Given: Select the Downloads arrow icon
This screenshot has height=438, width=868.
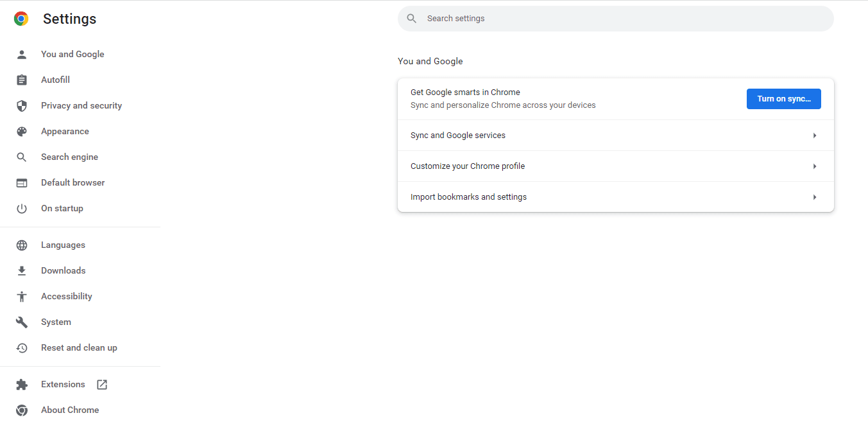Looking at the screenshot, I should coord(22,270).
